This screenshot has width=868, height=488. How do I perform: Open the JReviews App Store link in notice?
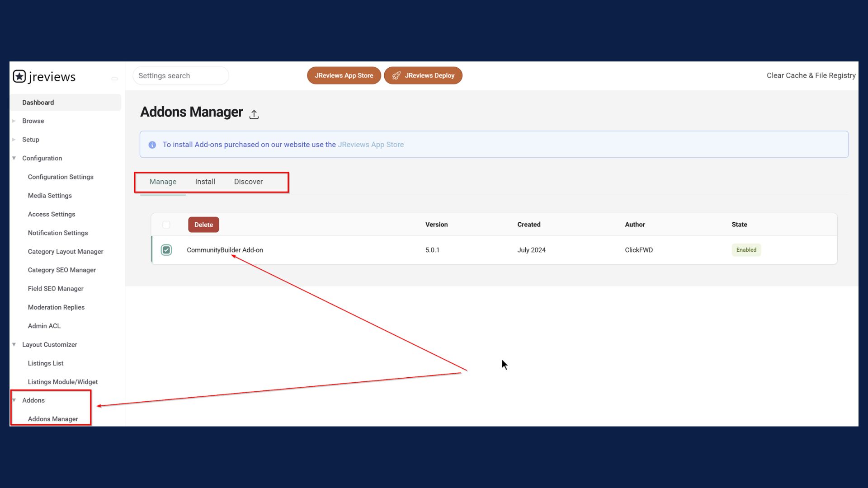370,145
